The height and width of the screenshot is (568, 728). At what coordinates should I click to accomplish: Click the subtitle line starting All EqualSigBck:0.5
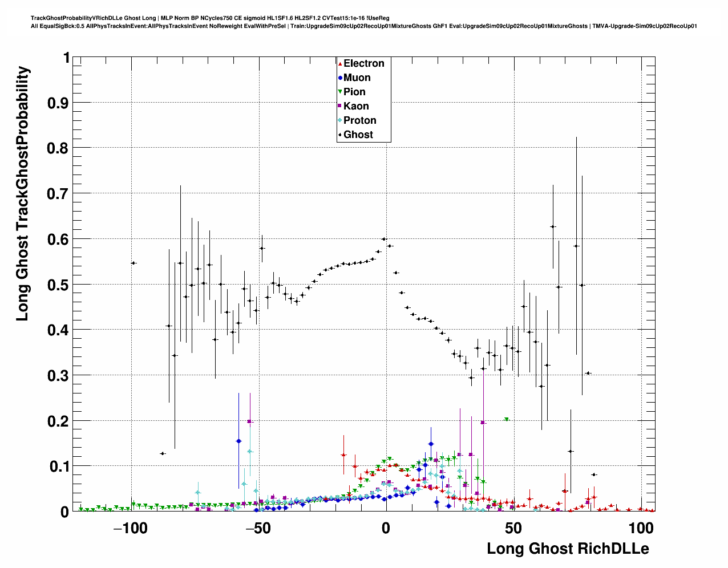pyautogui.click(x=364, y=26)
